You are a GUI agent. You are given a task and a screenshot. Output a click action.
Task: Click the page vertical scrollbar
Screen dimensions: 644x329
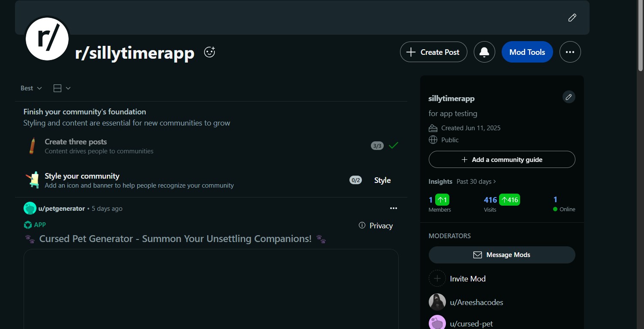[x=641, y=36]
